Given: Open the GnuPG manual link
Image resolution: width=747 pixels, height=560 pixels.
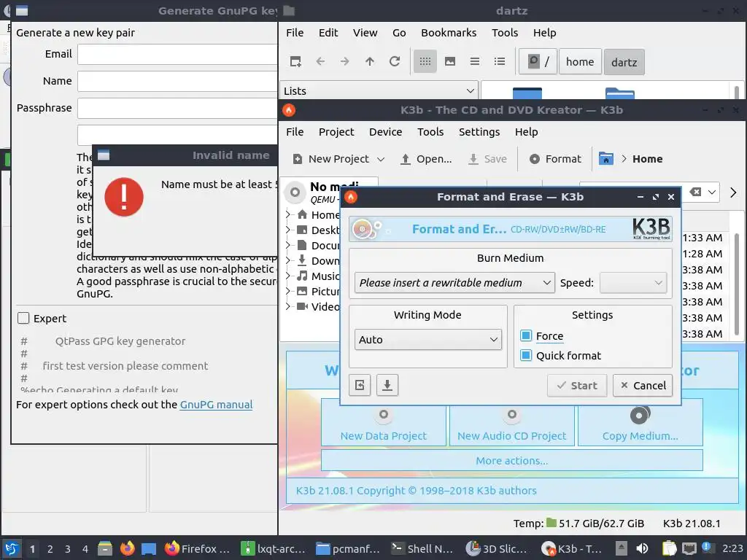Looking at the screenshot, I should [x=216, y=405].
